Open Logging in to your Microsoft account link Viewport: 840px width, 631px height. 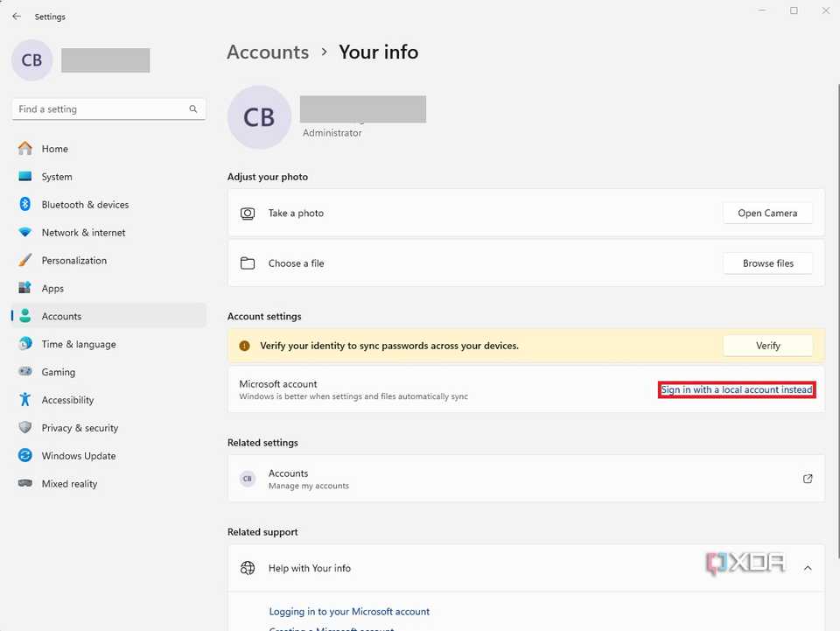click(x=349, y=612)
